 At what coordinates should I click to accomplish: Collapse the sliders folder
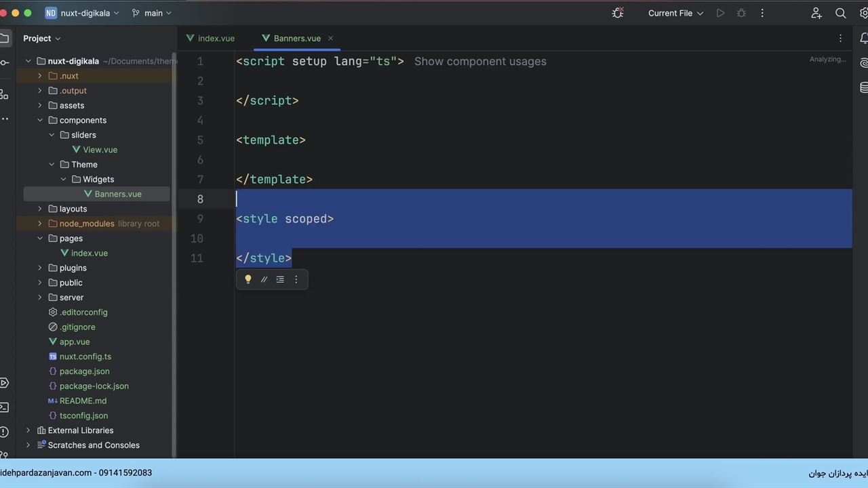[x=52, y=135]
